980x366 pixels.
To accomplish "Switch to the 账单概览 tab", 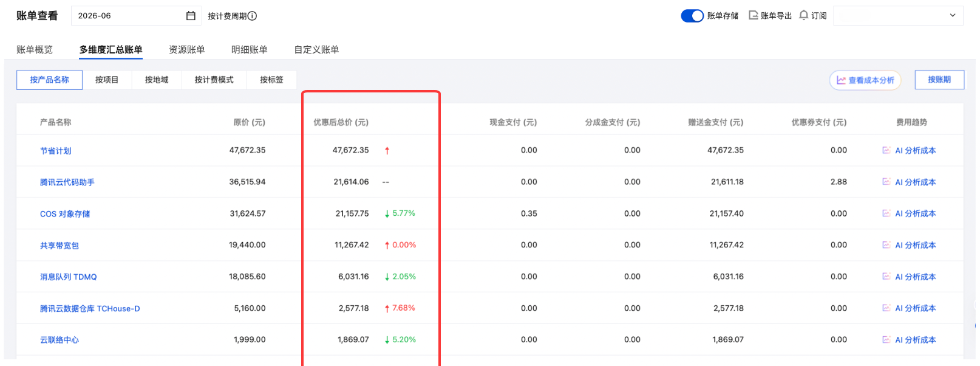I will [x=35, y=49].
